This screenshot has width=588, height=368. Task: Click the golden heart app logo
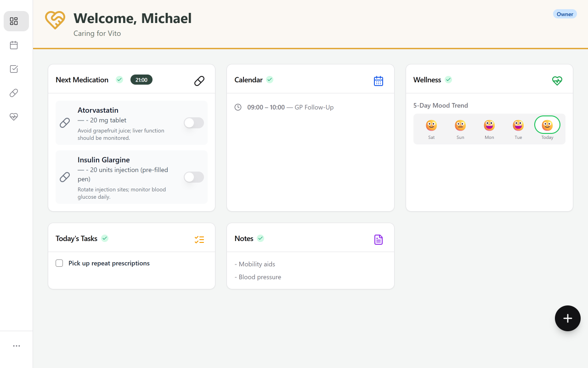[55, 20]
